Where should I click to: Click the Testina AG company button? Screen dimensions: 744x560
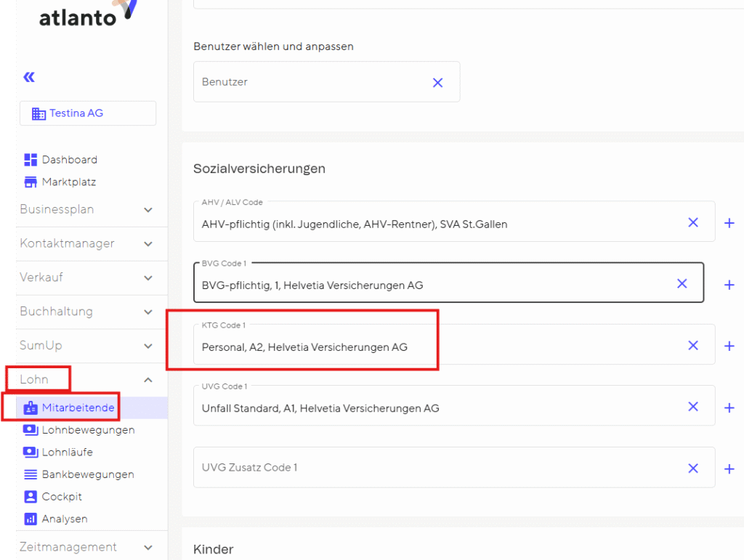pos(88,113)
